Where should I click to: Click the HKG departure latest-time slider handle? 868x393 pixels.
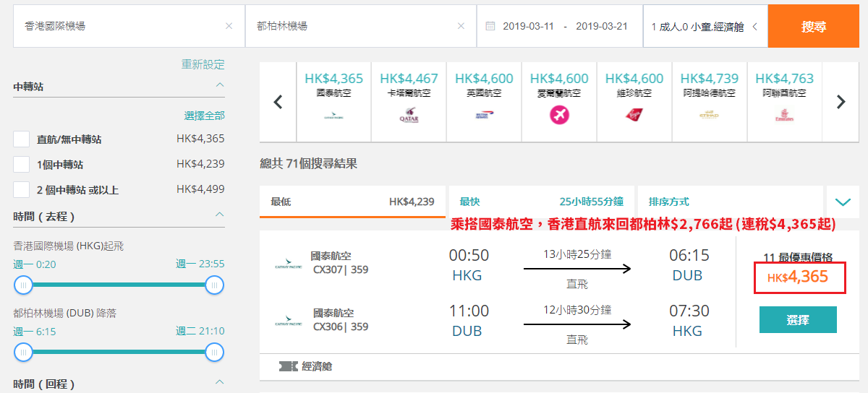[214, 285]
